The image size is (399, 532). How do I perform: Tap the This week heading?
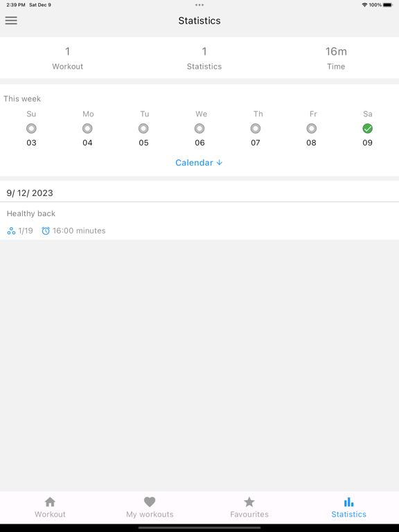coord(22,99)
